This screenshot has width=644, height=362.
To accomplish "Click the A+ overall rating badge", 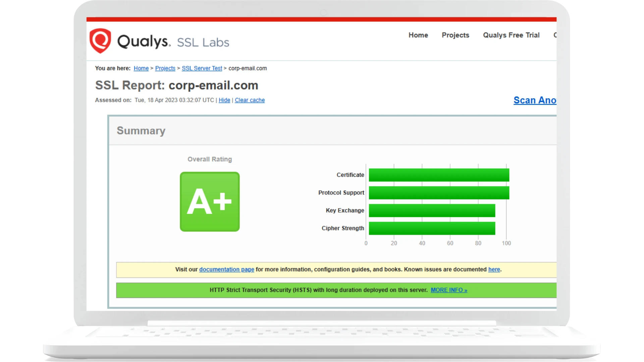I will 210,201.
